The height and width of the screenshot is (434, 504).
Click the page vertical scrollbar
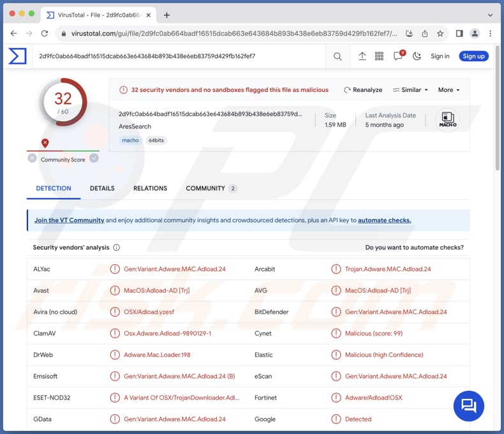coord(498,109)
